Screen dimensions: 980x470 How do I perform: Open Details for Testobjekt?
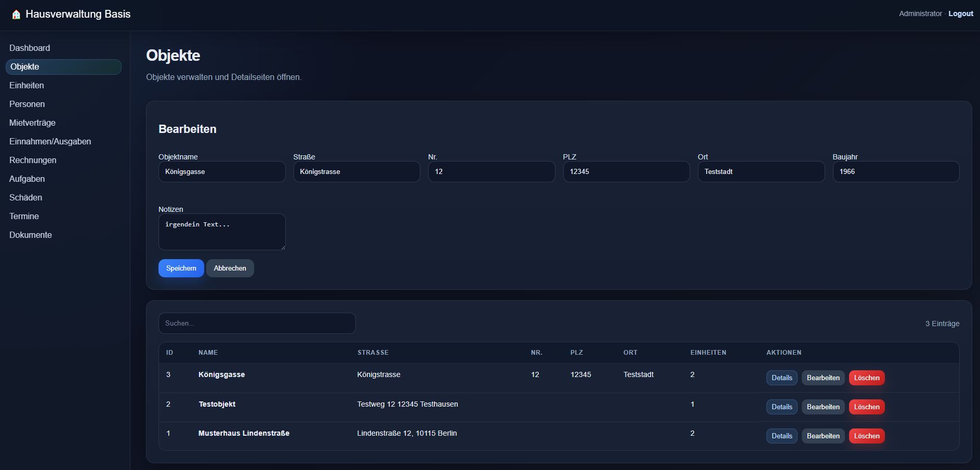pos(782,407)
